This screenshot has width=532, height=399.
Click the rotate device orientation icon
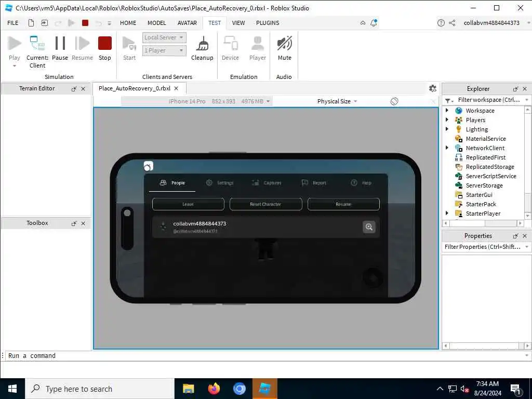[394, 101]
